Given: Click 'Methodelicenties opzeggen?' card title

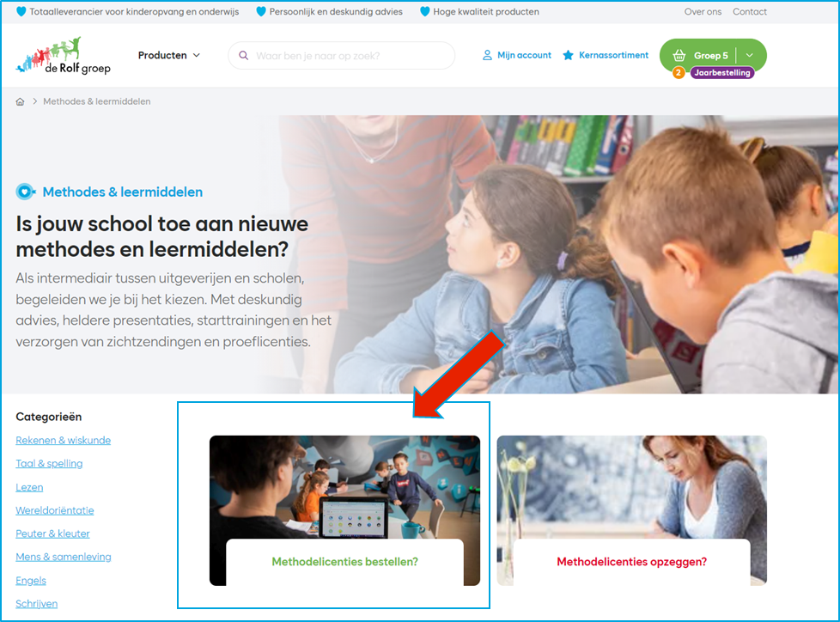Looking at the screenshot, I should 631,562.
